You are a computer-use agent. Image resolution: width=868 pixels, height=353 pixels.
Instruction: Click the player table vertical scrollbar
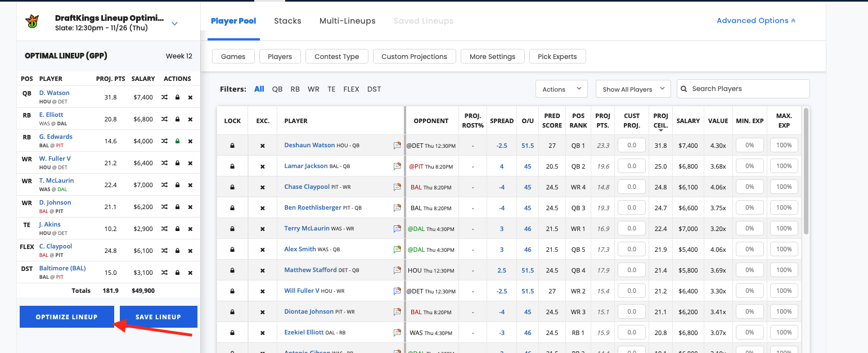click(x=806, y=171)
